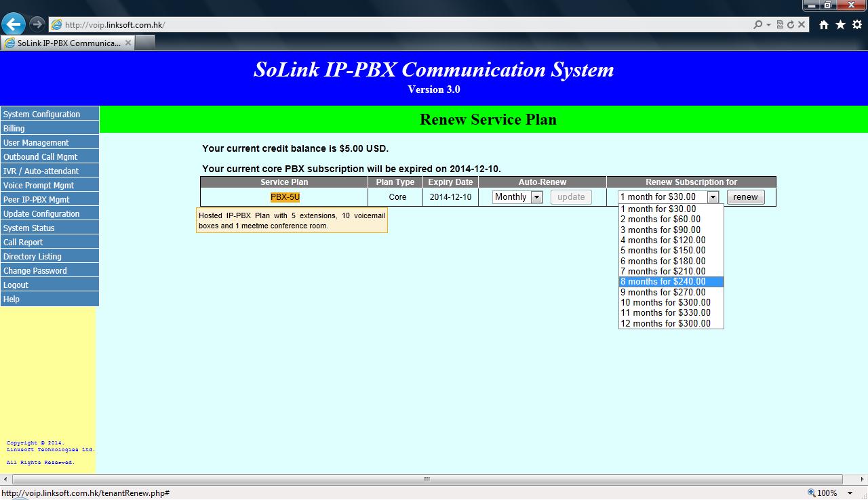Image resolution: width=868 pixels, height=500 pixels.
Task: Open a new blank tab
Action: point(145,43)
